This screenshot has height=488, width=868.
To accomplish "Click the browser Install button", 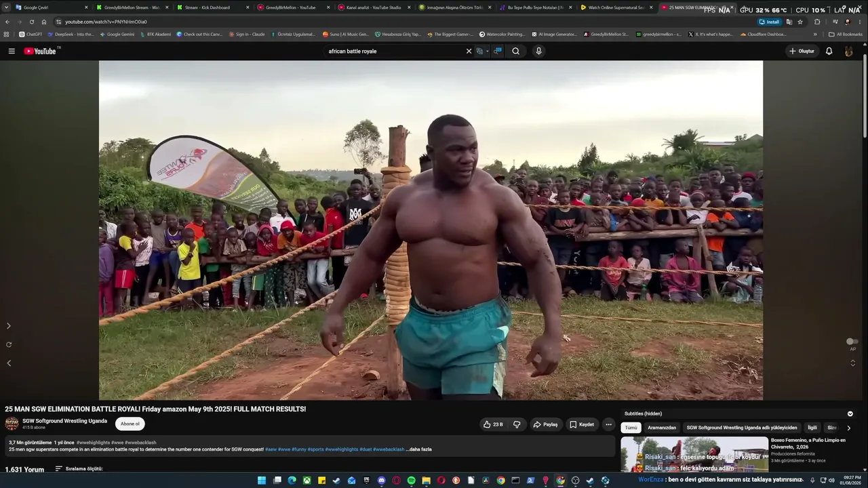I will [769, 22].
